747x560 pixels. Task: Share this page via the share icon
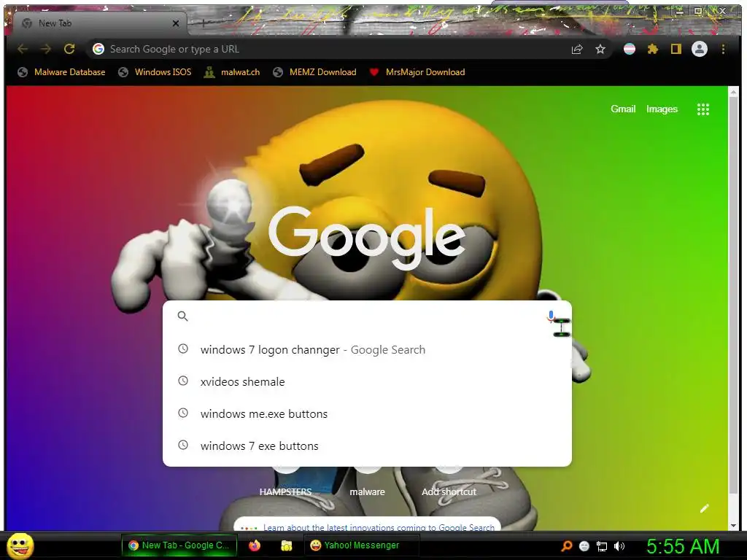click(x=577, y=49)
